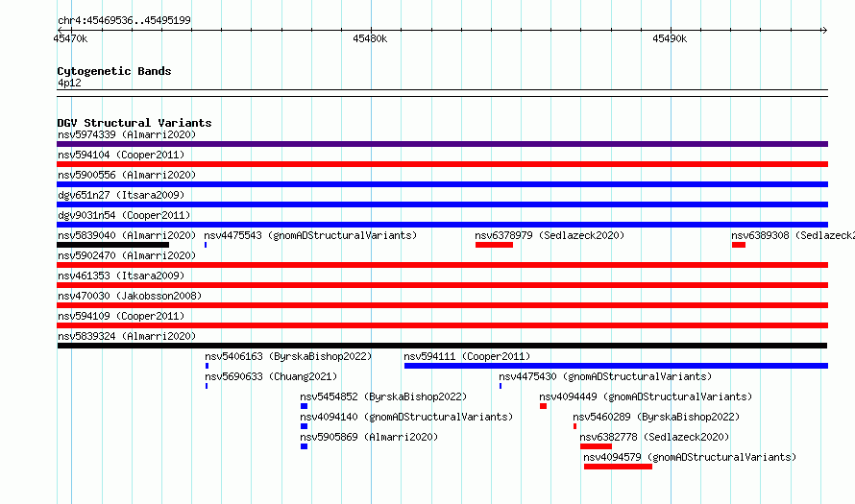Click the small red nsv6389308 bar
The height and width of the screenshot is (504, 855).
739,245
